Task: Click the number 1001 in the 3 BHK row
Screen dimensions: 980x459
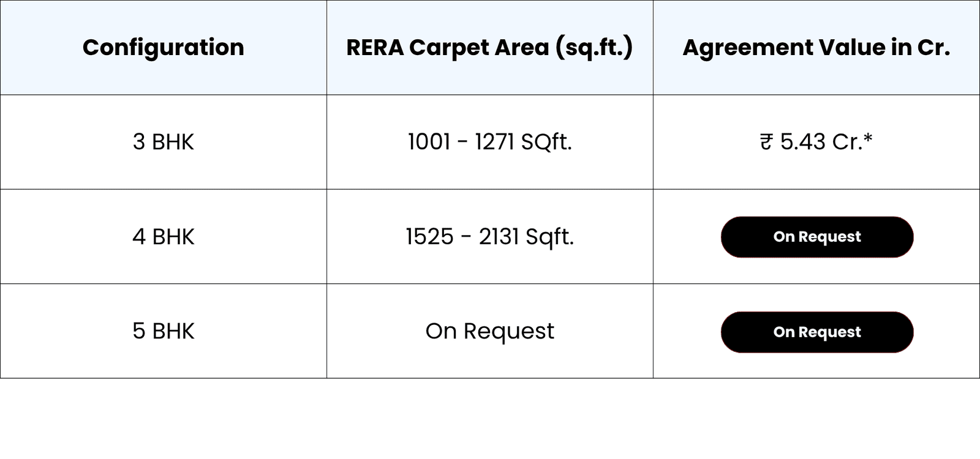Action: (x=429, y=142)
